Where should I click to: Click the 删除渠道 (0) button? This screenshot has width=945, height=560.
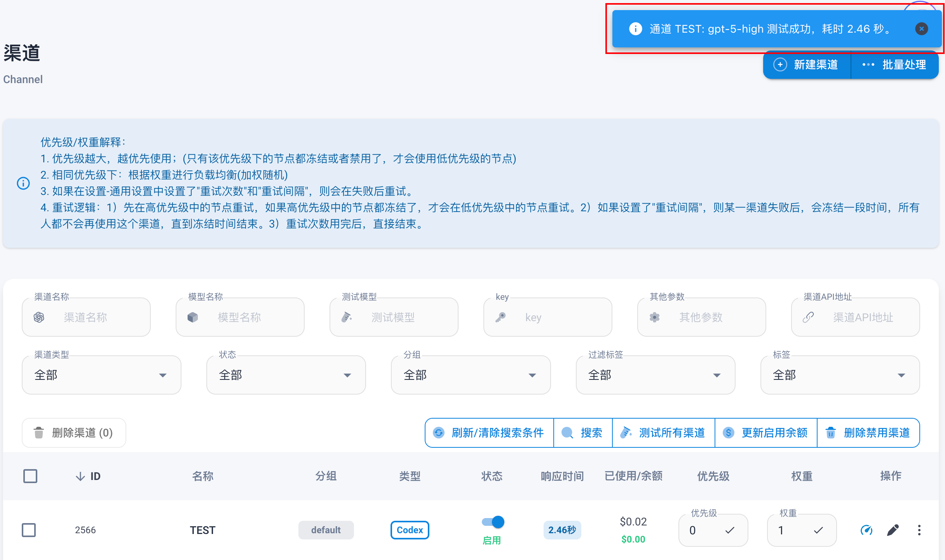74,433
